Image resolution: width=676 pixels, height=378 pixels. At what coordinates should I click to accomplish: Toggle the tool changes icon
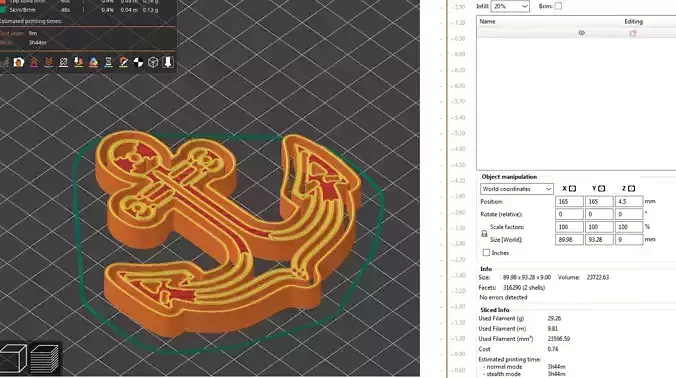pyautogui.click(x=78, y=62)
